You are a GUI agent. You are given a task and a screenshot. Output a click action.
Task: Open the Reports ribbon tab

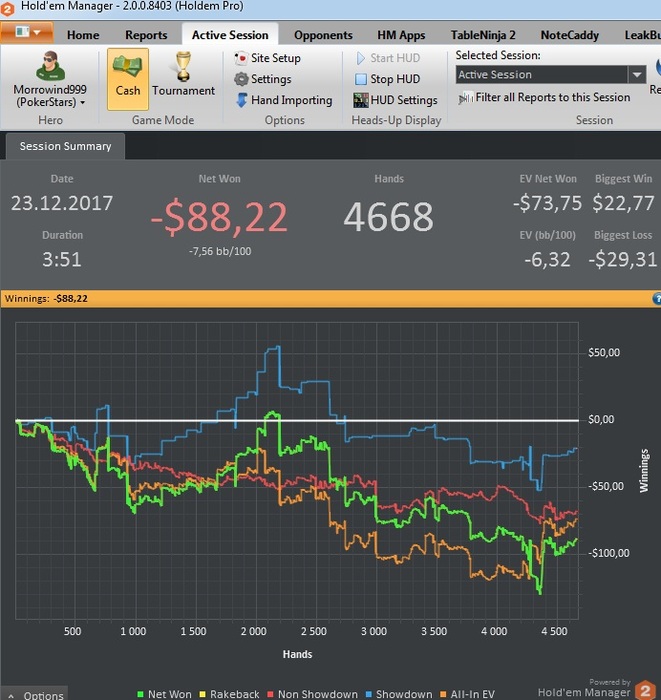tap(146, 35)
